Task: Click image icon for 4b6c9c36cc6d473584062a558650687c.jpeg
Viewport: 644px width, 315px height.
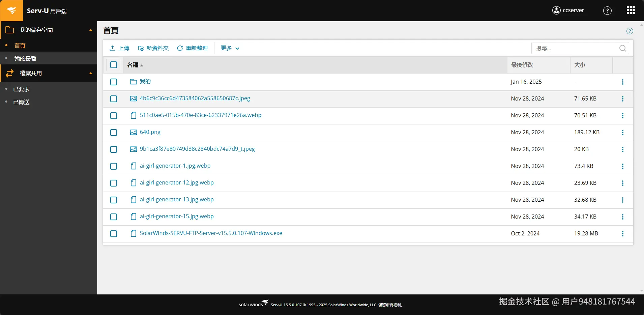Action: pos(134,98)
